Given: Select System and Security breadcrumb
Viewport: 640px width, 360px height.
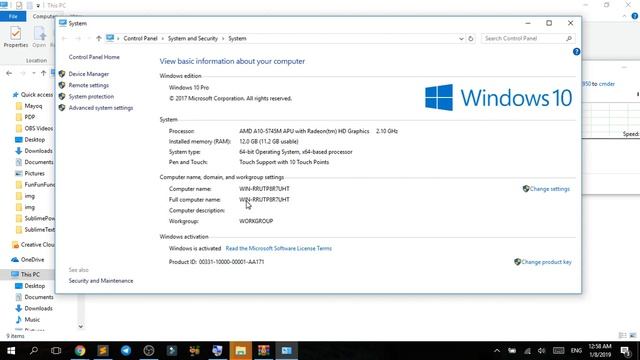Looking at the screenshot, I should [x=193, y=38].
